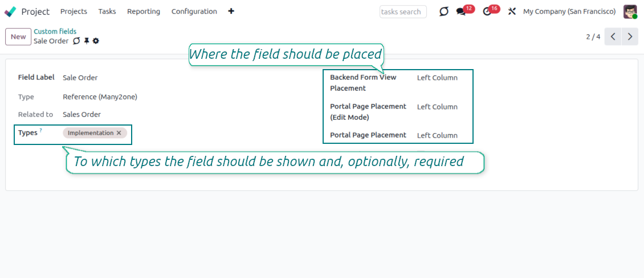Open the activities clock icon with 16 badge
The image size is (644, 278).
coord(487,11)
